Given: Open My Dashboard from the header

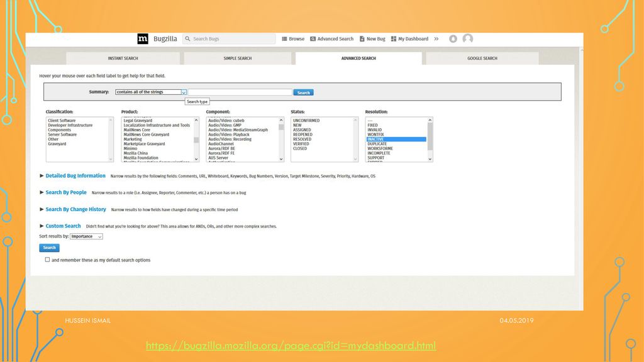Looking at the screenshot, I should 409,38.
